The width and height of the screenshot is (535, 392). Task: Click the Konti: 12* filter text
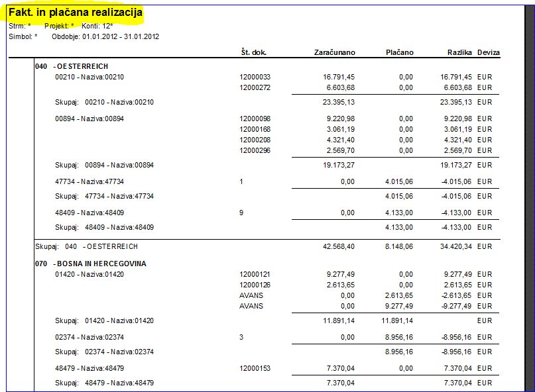(97, 26)
